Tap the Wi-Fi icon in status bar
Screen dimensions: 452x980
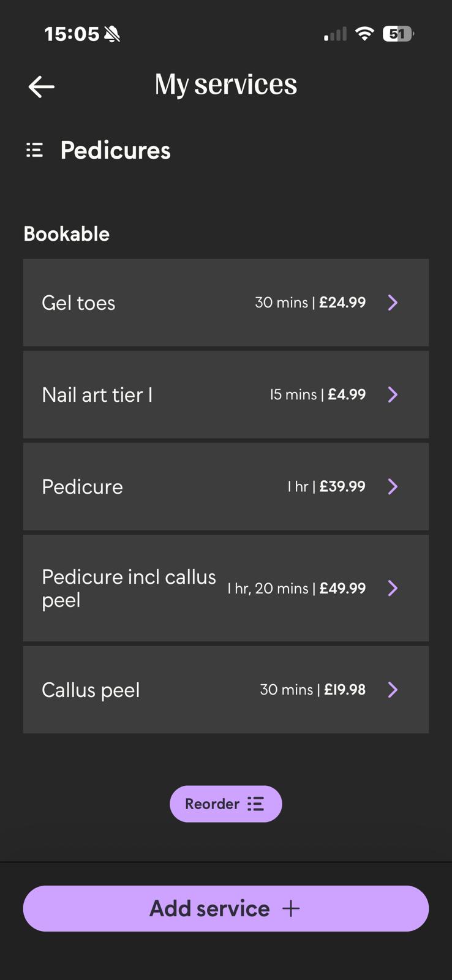pos(364,34)
